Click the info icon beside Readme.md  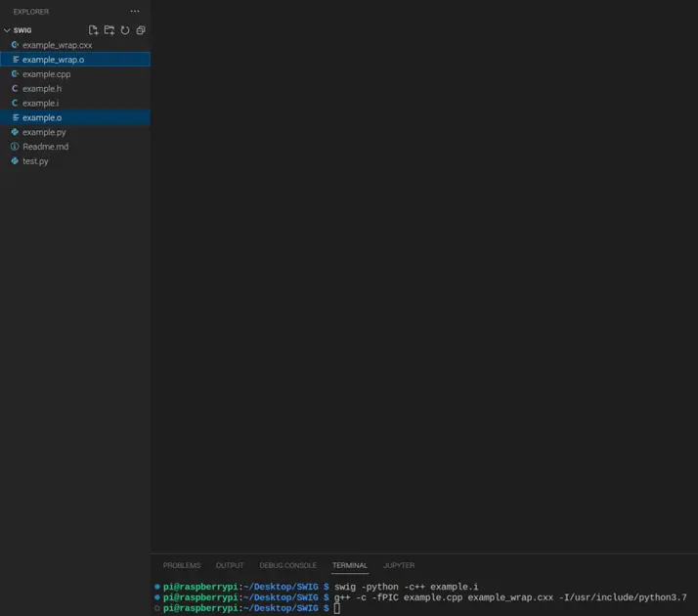pyautogui.click(x=15, y=147)
